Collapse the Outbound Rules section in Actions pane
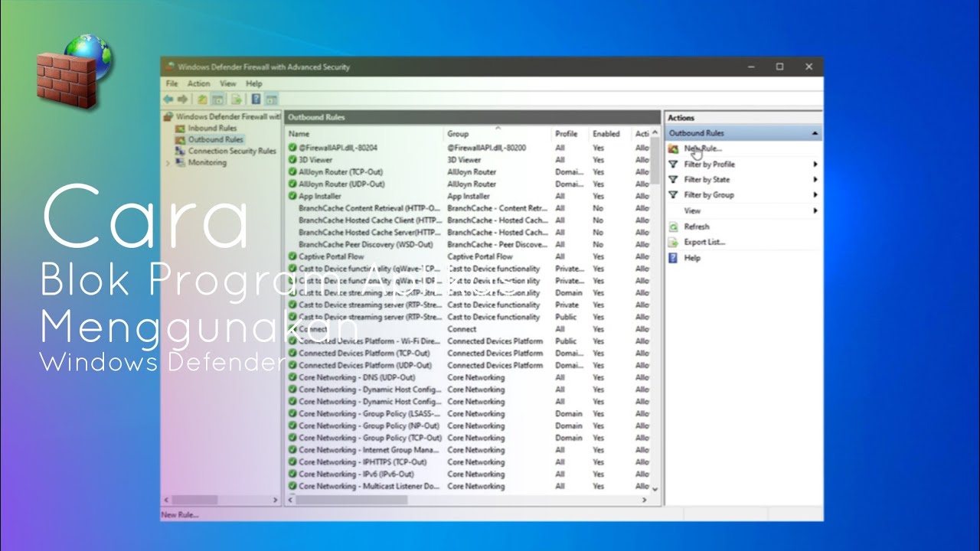 [x=815, y=133]
